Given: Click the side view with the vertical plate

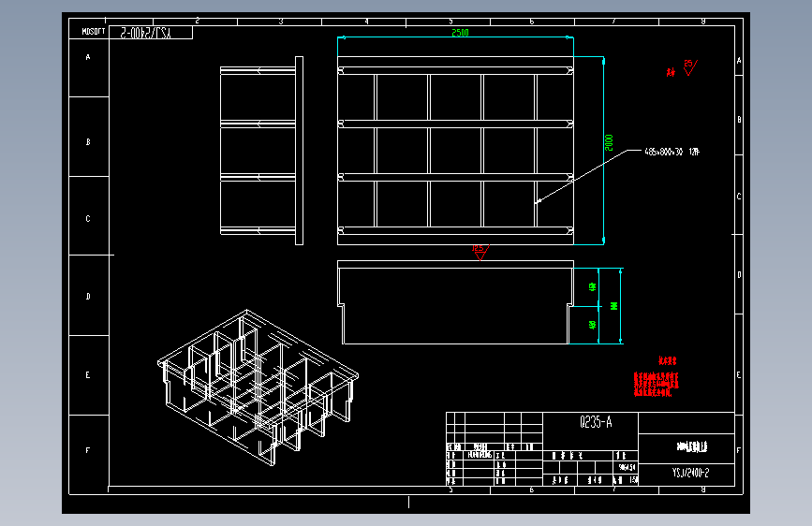Looking at the screenshot, I should pyautogui.click(x=261, y=151).
